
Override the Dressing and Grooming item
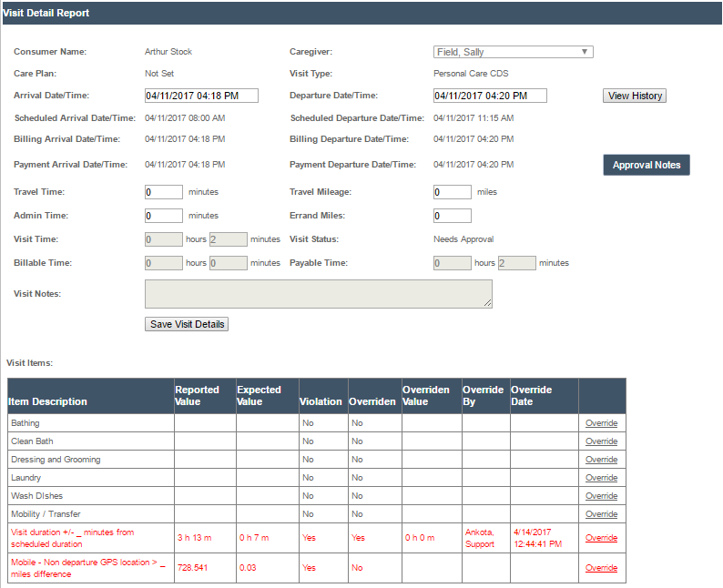coord(601,460)
